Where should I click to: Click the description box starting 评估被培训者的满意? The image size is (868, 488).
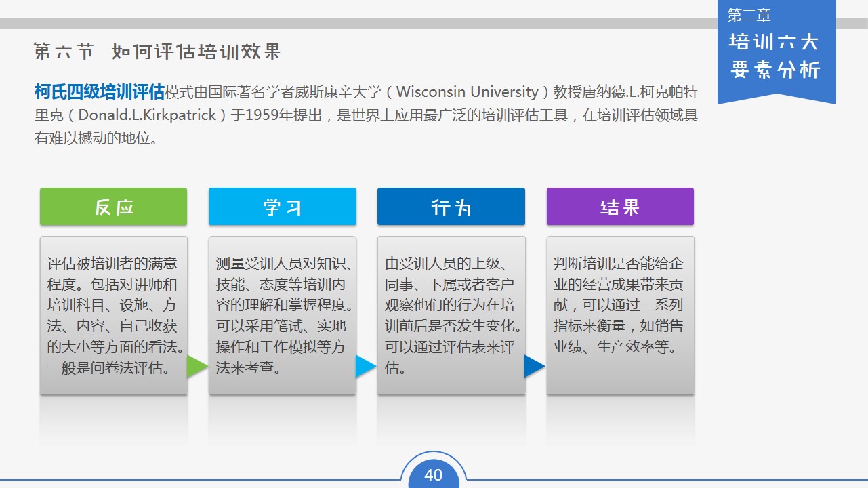(114, 315)
